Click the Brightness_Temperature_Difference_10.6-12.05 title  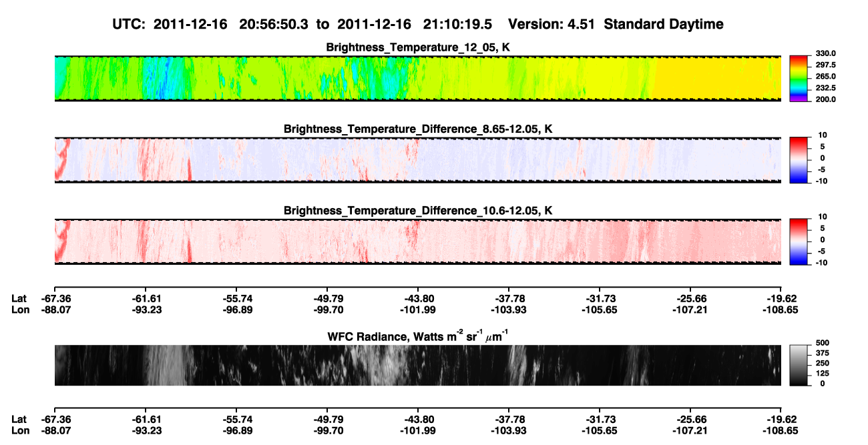tap(418, 211)
